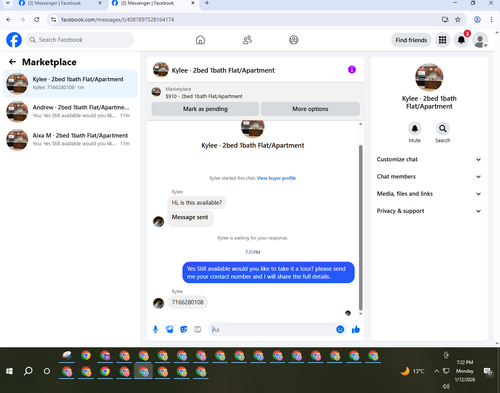
Task: Click the More options button
Action: tap(310, 109)
